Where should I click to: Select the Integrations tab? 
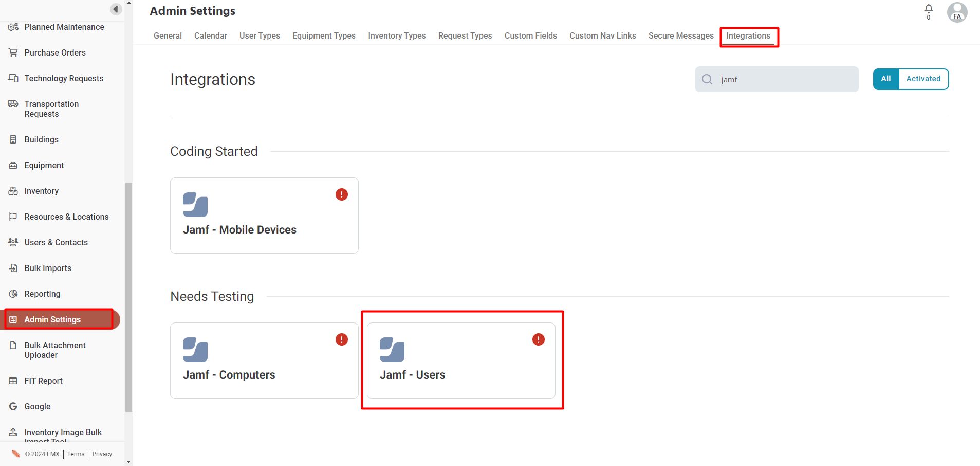748,35
